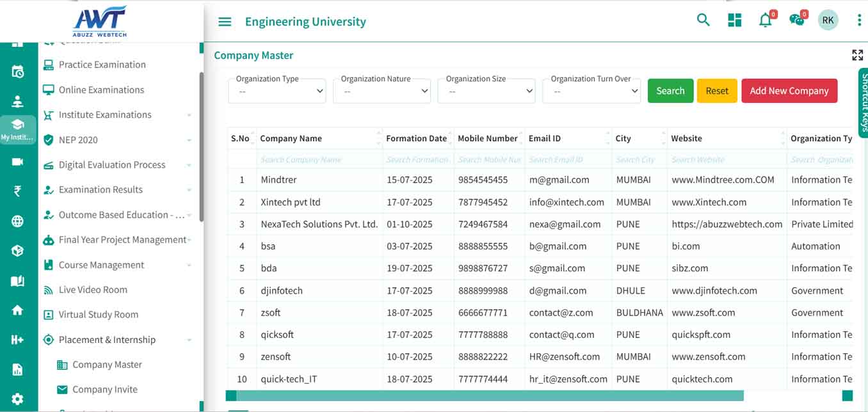Click the rupee fees icon in sidebar

click(x=17, y=191)
